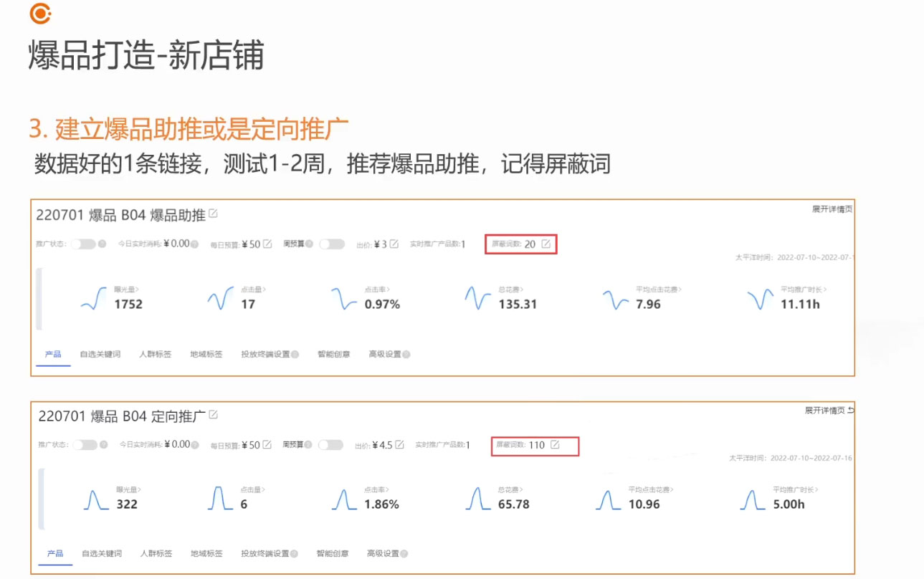The width and height of the screenshot is (924, 579).
Task: Enable 周预算 switch in 定向推广 campaign
Action: 330,445
